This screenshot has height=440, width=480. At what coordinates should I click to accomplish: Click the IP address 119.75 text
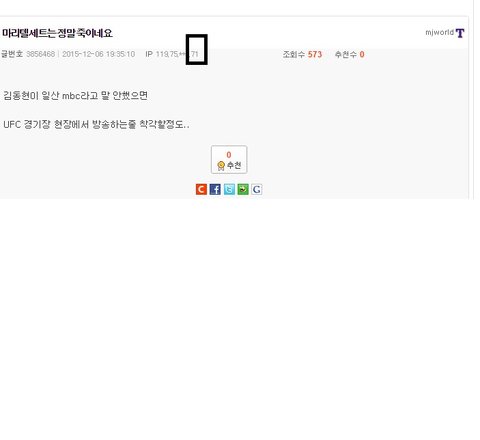[167, 54]
